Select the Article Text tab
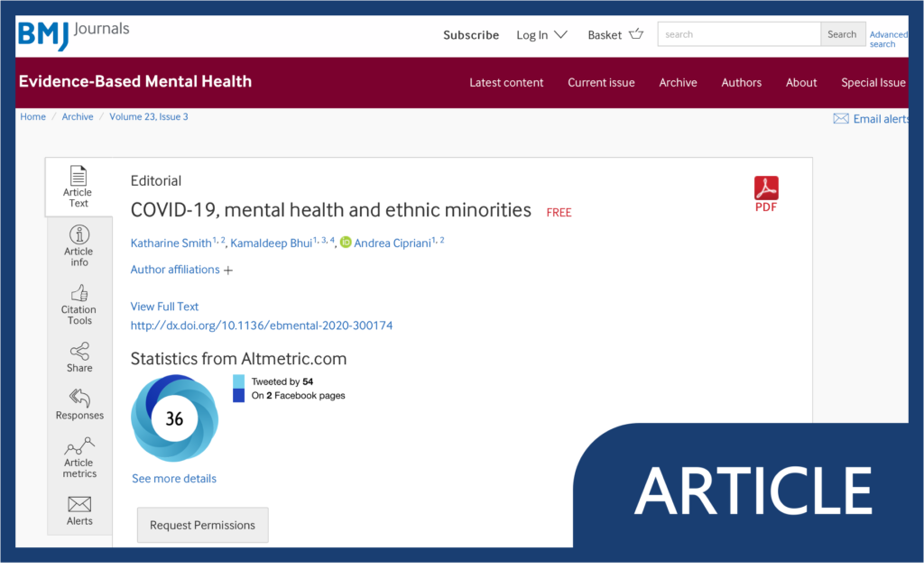 coord(79,187)
